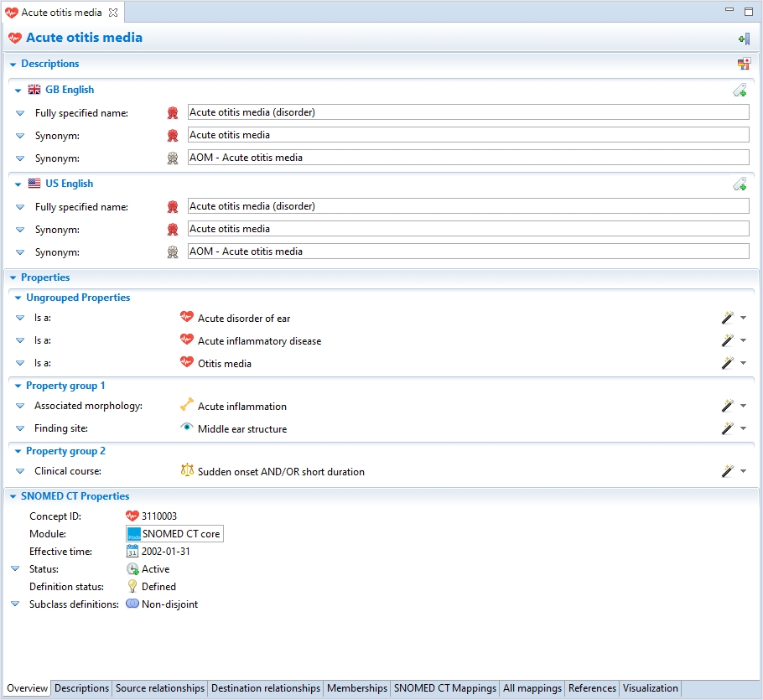Click the wand icon for Finding site row
This screenshot has height=700, width=763.
pyautogui.click(x=728, y=429)
